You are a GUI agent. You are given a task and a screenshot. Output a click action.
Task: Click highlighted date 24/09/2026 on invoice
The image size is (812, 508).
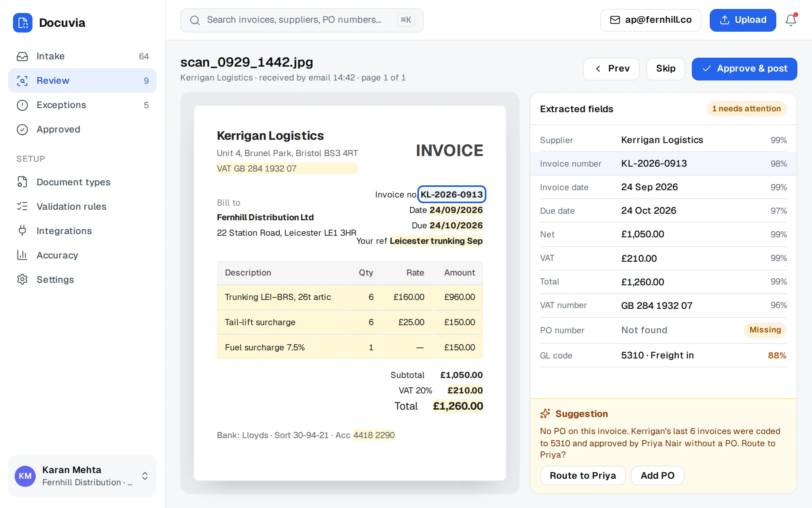[x=456, y=210]
